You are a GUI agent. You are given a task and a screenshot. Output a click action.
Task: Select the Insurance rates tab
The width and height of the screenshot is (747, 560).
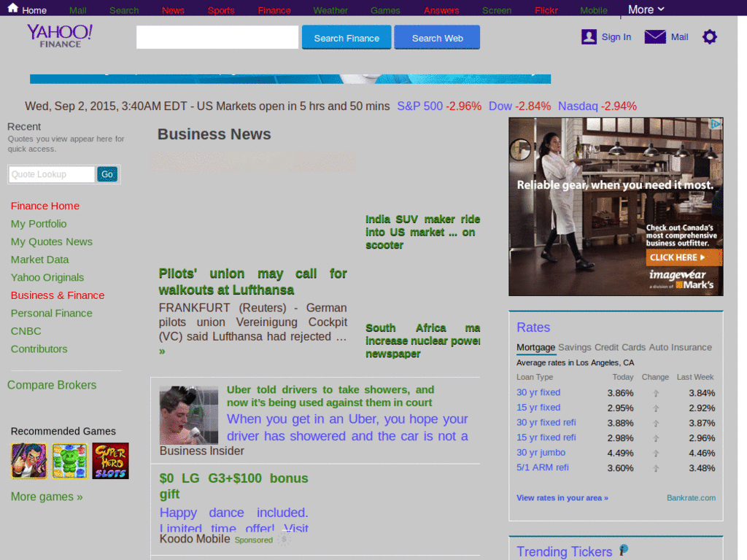692,347
